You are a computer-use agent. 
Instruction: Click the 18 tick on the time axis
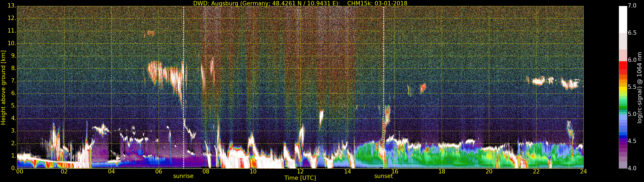point(442,172)
